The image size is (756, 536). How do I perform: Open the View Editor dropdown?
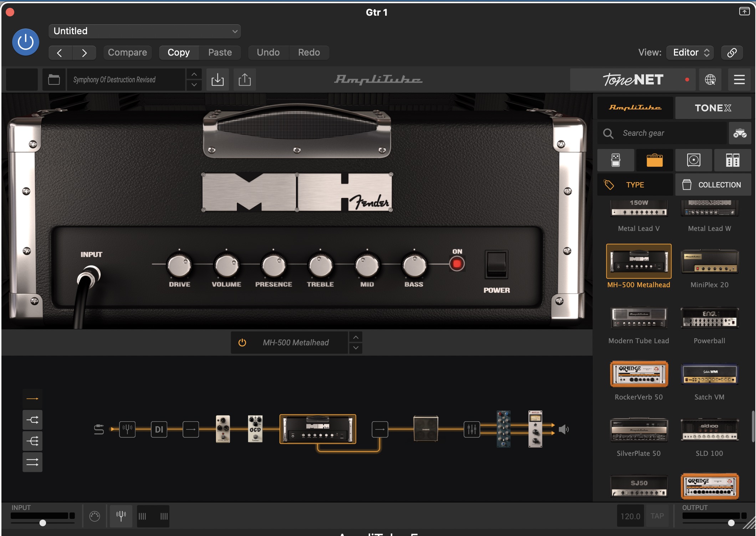pyautogui.click(x=690, y=52)
